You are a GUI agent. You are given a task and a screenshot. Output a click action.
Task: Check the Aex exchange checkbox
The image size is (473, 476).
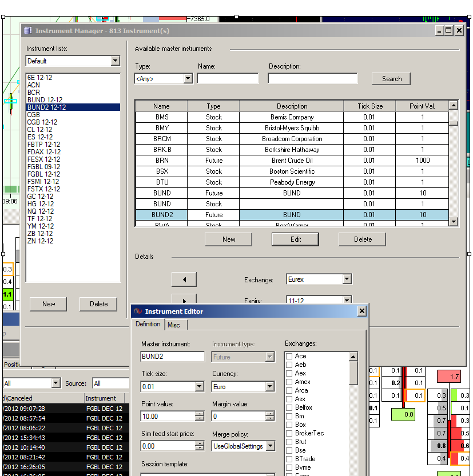coord(289,373)
